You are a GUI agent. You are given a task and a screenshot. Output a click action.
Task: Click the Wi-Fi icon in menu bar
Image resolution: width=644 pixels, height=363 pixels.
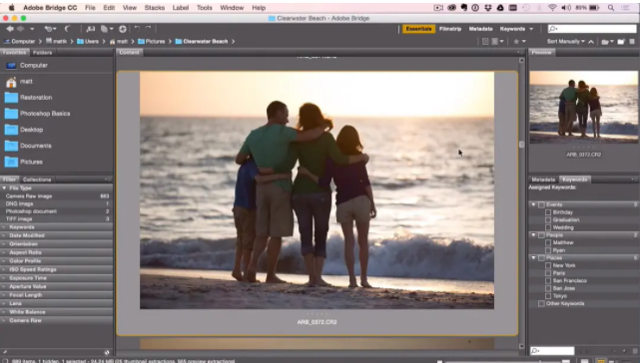click(x=552, y=7)
